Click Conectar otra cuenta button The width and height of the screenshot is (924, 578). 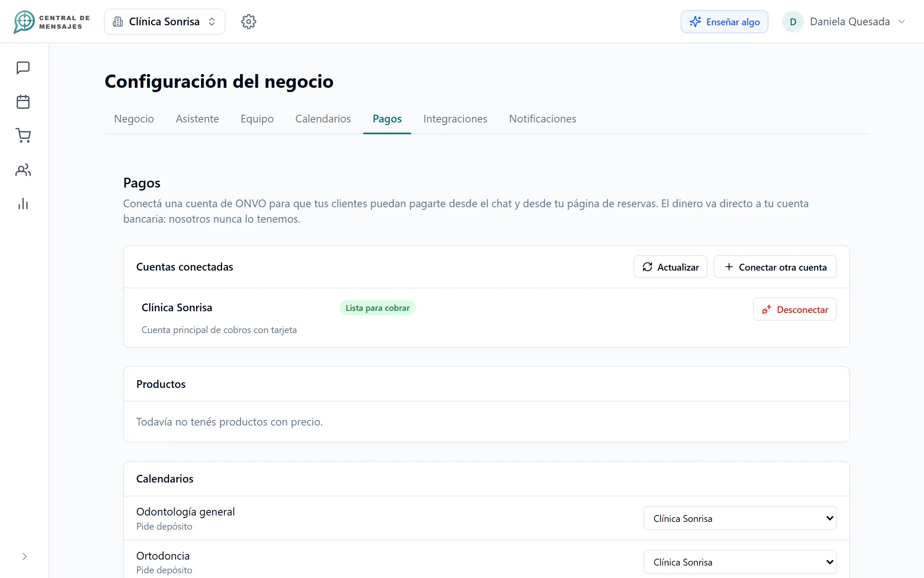[x=775, y=267]
